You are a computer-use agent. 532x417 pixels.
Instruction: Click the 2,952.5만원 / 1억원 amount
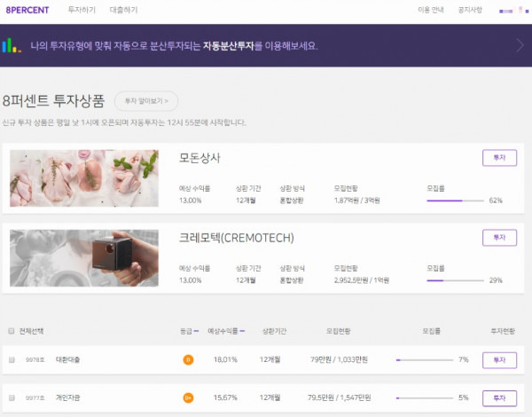362,280
